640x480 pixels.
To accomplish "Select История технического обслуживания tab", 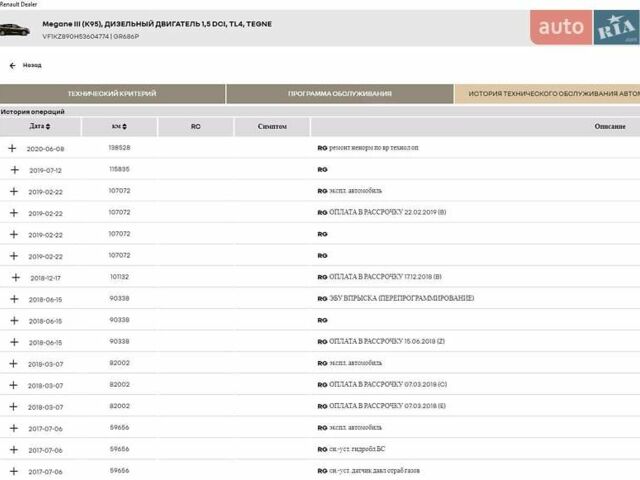I will coord(547,94).
